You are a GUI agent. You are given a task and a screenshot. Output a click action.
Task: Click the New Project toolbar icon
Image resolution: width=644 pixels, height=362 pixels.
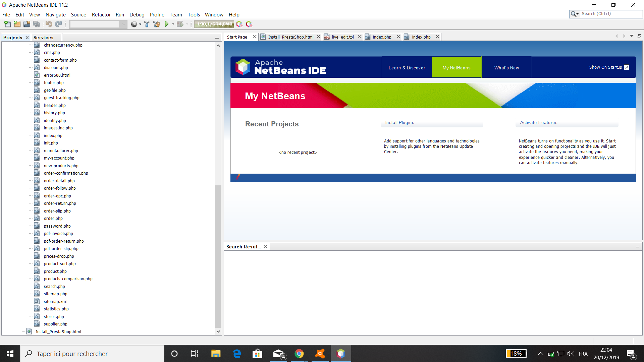(17, 24)
